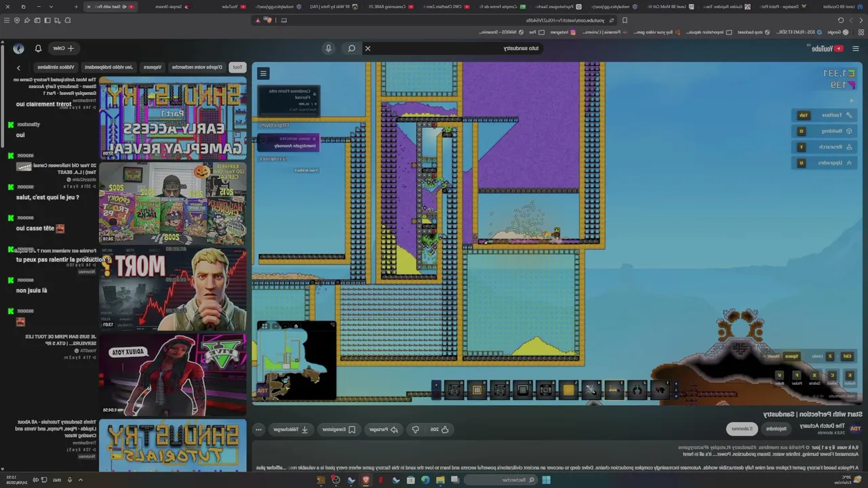Open the more actions ellipsis menu
Image resolution: width=868 pixels, height=488 pixels.
tap(258, 429)
